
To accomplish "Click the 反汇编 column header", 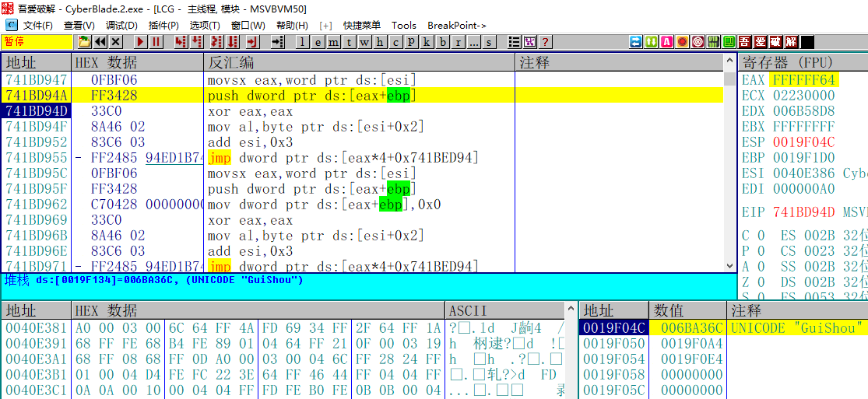I will (x=360, y=62).
